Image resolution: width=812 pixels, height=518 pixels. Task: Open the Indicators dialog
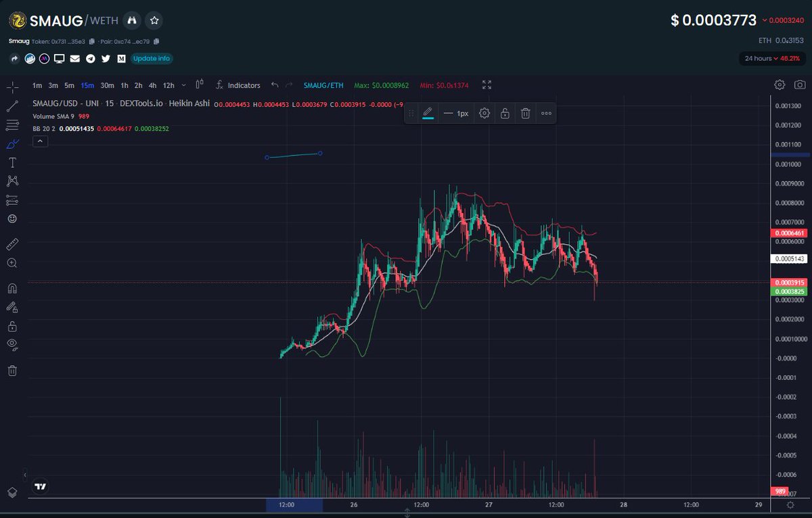point(238,85)
